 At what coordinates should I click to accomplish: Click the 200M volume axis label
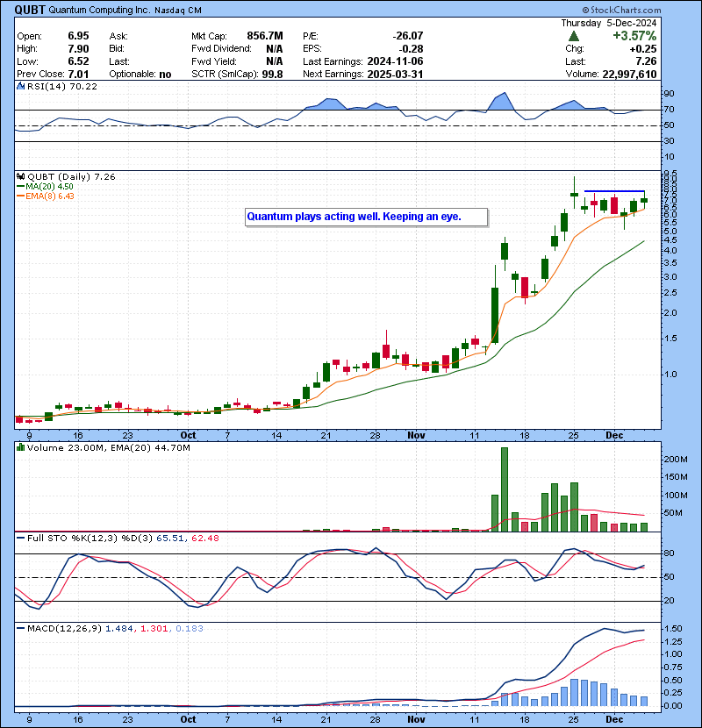(676, 460)
